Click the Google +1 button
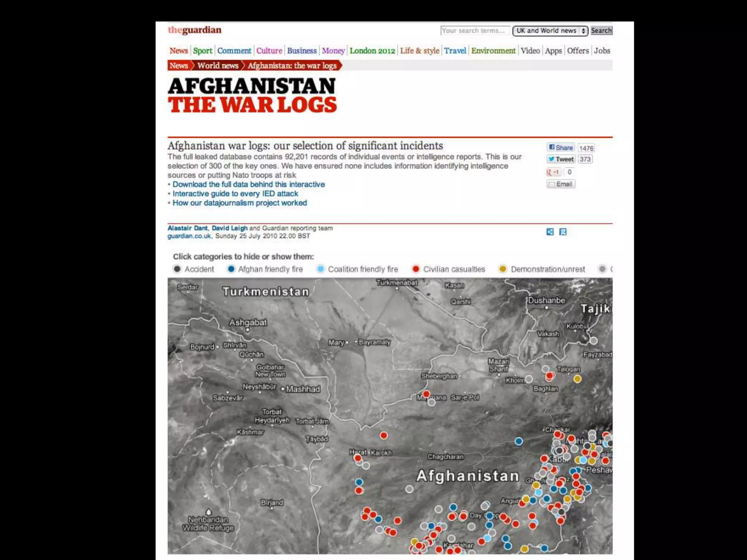Screen dimensions: 747x560 pos(553,172)
